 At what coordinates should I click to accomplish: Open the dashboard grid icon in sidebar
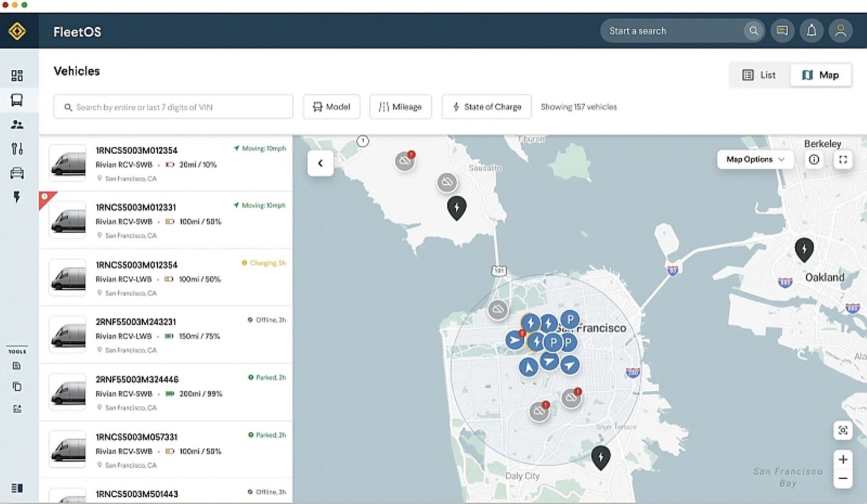(17, 75)
